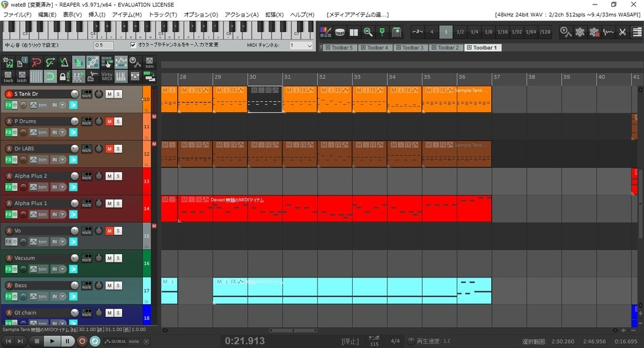This screenshot has height=348, width=644.
Task: Set grid to 1/128 in toolbar
Action: (x=545, y=32)
